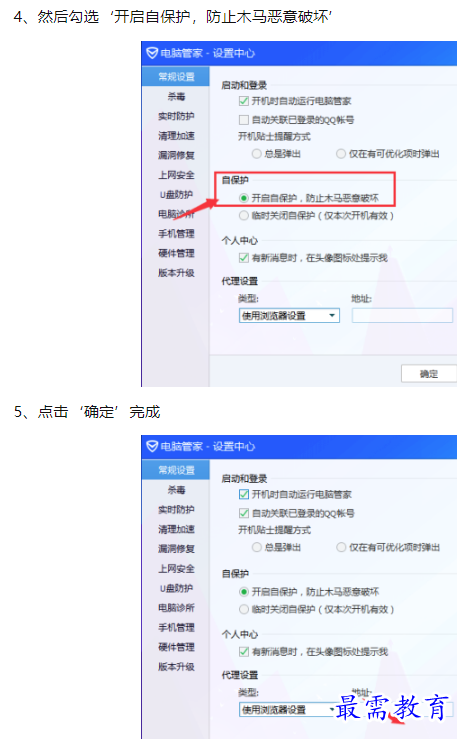Select 开启自保护 radio in step 4 screenshot
Screen dimensions: 457x739
[244, 198]
